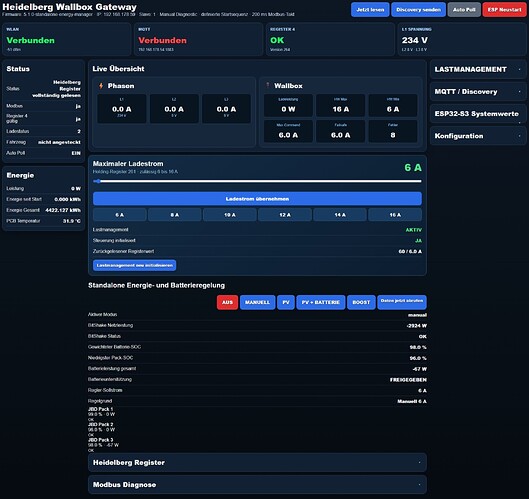Viewport: 529px width, 499px height.
Task: Apply current with Ladestrom übernehmen
Action: click(257, 199)
